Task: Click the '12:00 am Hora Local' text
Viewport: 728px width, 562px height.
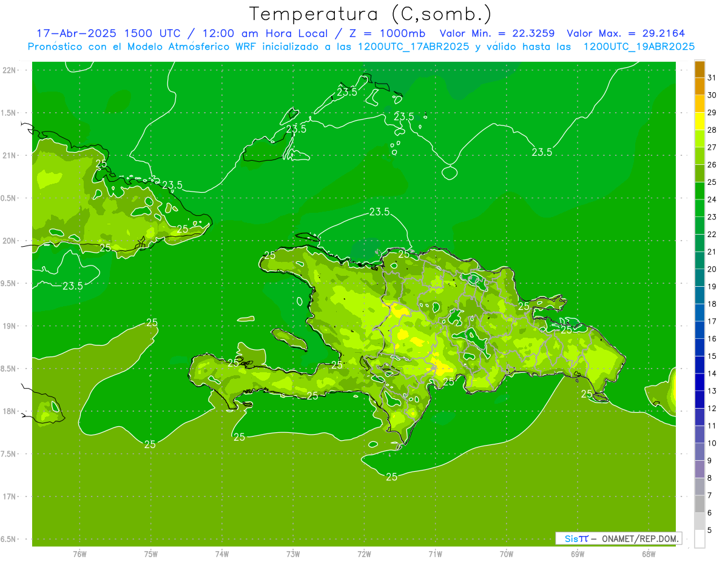Action: (264, 33)
